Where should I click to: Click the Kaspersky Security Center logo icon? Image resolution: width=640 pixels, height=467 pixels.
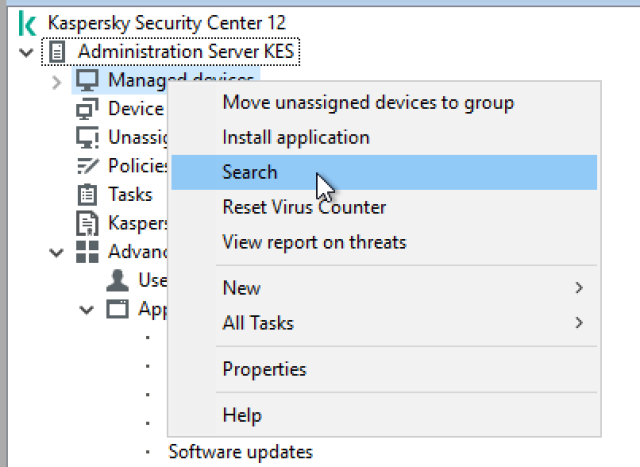pyautogui.click(x=28, y=22)
